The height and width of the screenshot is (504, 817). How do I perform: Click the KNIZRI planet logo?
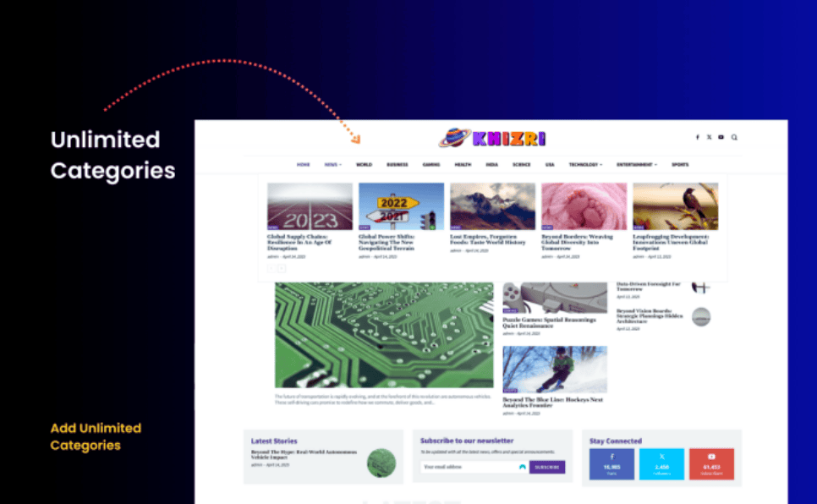click(492, 137)
